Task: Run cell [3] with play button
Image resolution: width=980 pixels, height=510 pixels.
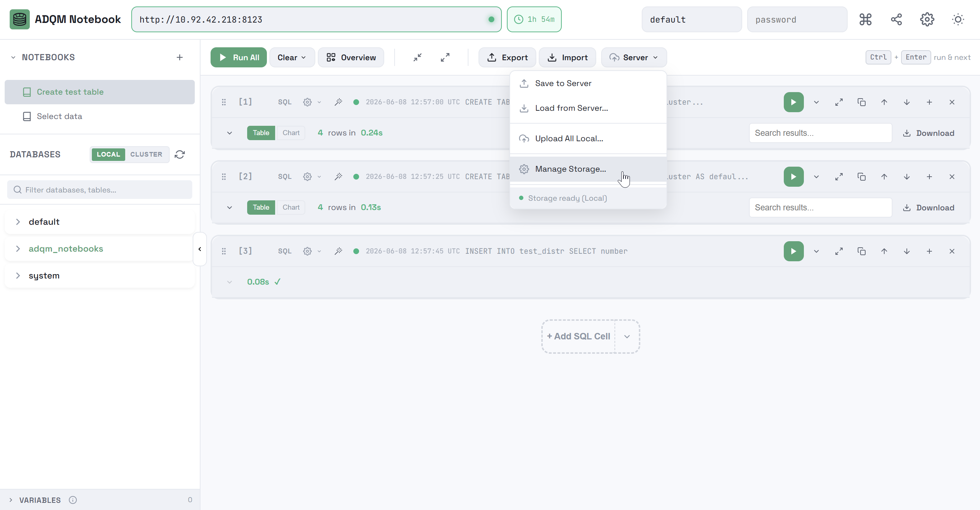Action: pyautogui.click(x=793, y=251)
